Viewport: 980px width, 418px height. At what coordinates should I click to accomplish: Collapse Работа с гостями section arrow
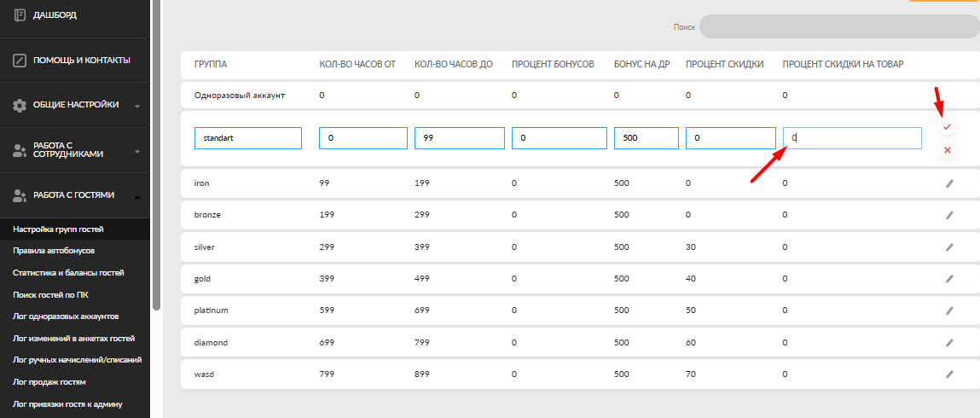[137, 197]
